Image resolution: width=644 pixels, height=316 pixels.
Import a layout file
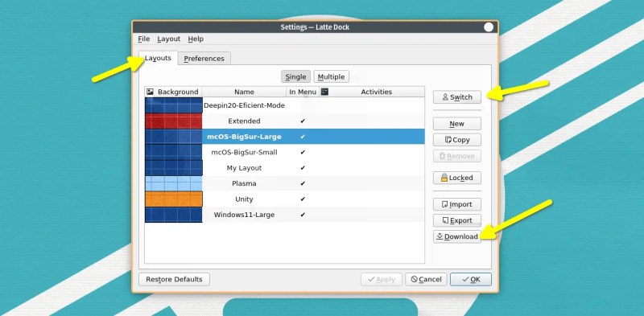(x=456, y=204)
